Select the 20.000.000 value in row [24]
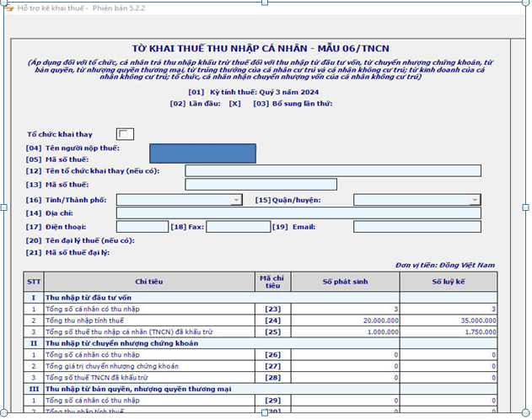Viewport: 532px width, 420px height. (344, 321)
